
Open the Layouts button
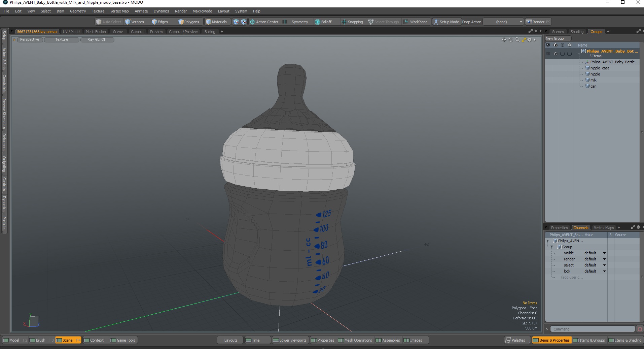click(x=230, y=340)
